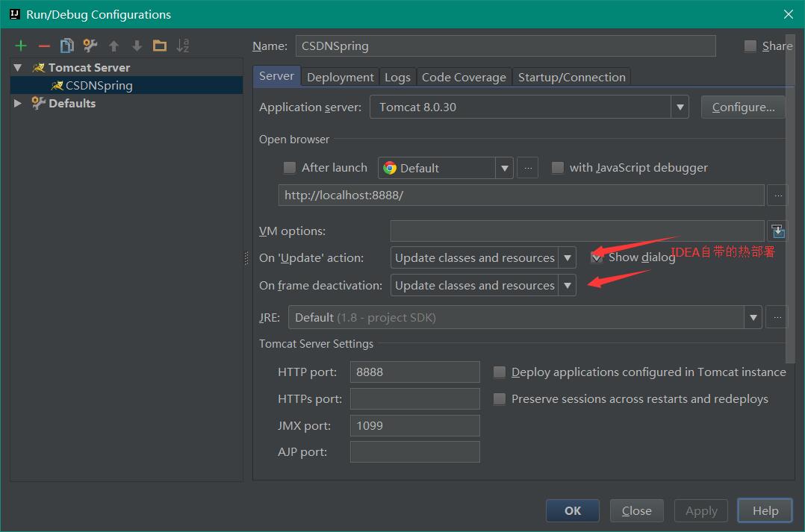Expand the Defaults tree node

coord(18,103)
